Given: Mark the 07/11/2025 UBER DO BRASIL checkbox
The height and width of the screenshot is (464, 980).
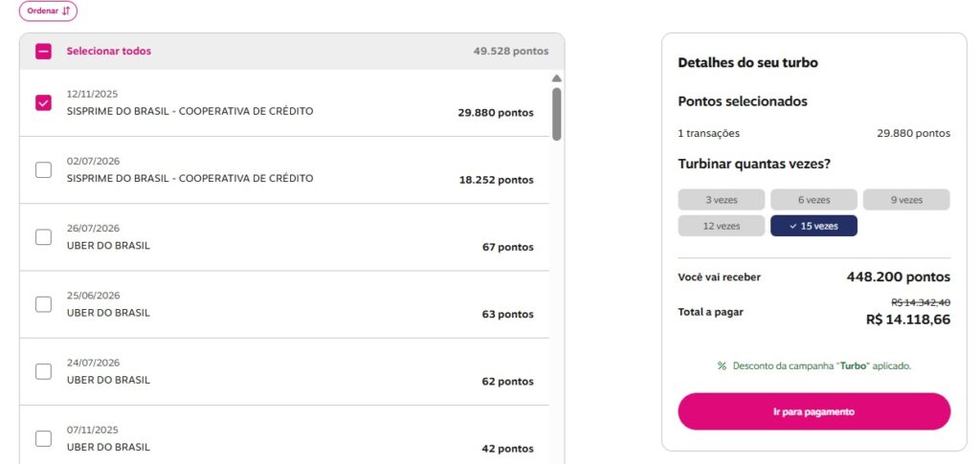Looking at the screenshot, I should (x=43, y=438).
